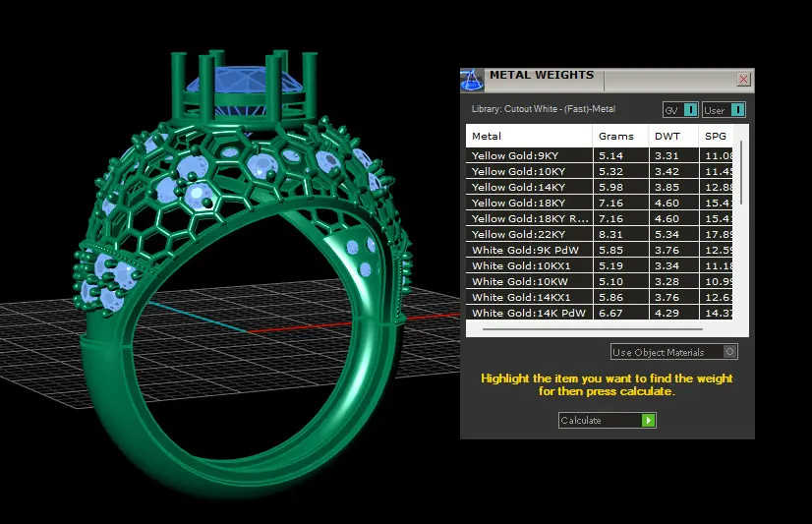Select the Yellow Gold:18KY row
The height and width of the screenshot is (524, 812).
(599, 203)
